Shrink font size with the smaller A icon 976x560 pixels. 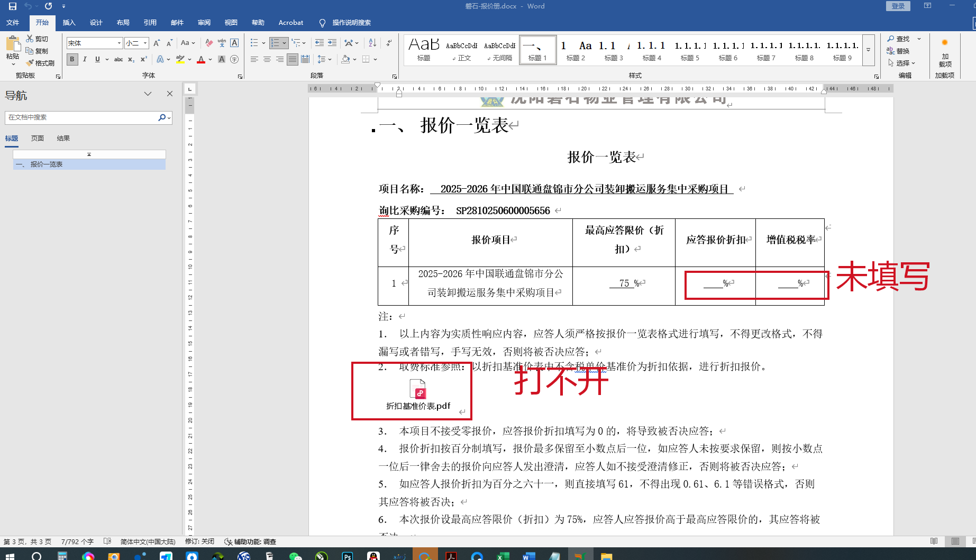click(x=169, y=43)
